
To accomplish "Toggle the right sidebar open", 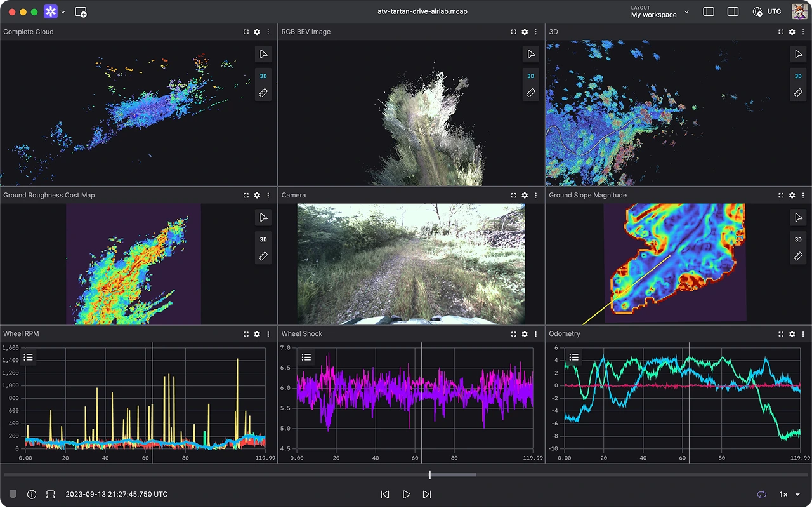I will 733,11.
